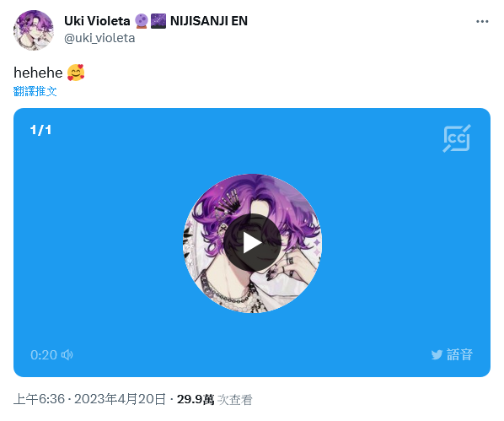Toggle the closed captions CC icon

(457, 138)
